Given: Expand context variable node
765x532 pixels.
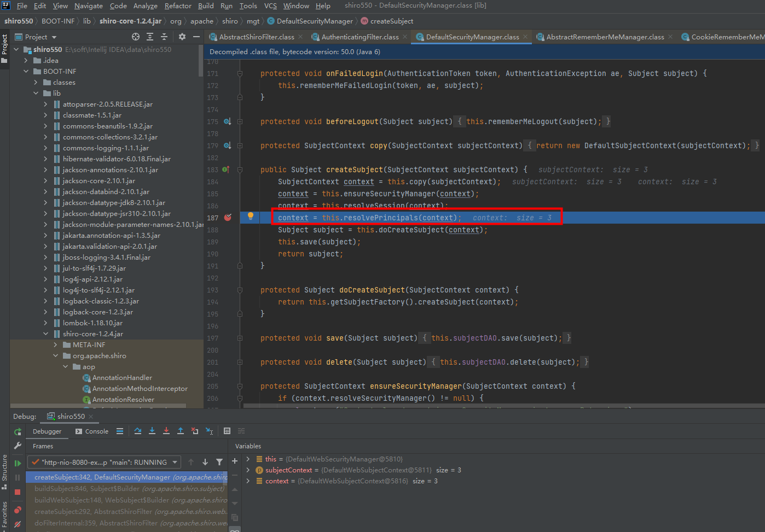Looking at the screenshot, I should 248,481.
